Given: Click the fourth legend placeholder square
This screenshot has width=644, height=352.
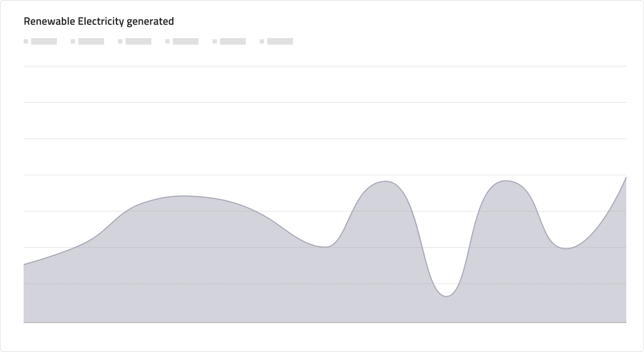Looking at the screenshot, I should coord(167,41).
